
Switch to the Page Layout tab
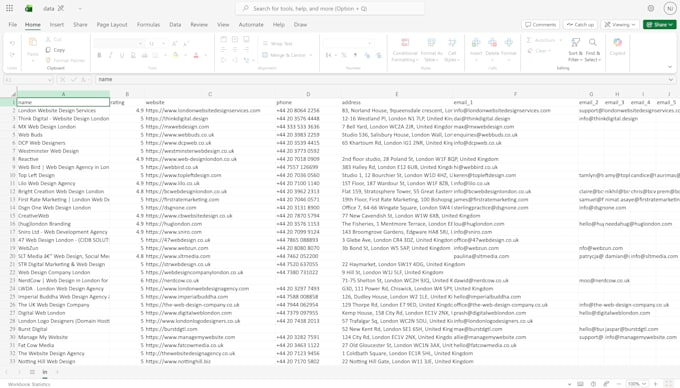pos(112,25)
